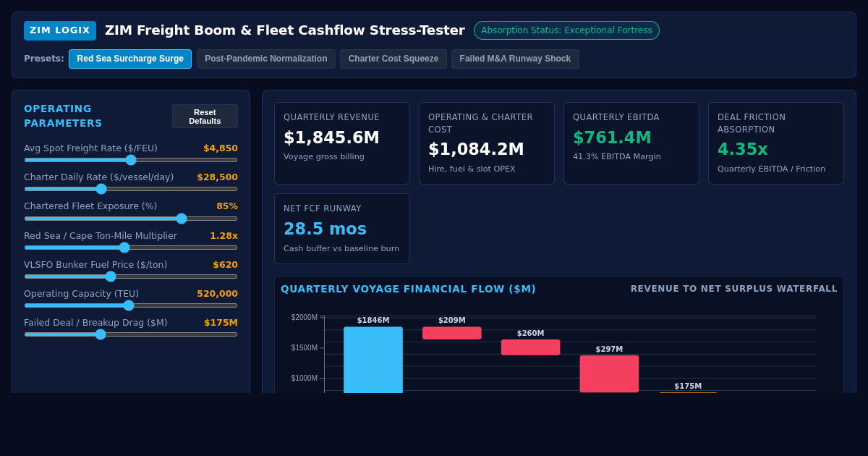This screenshot has width=868, height=456.
Task: Click the $1000M axis label
Action: coord(304,378)
